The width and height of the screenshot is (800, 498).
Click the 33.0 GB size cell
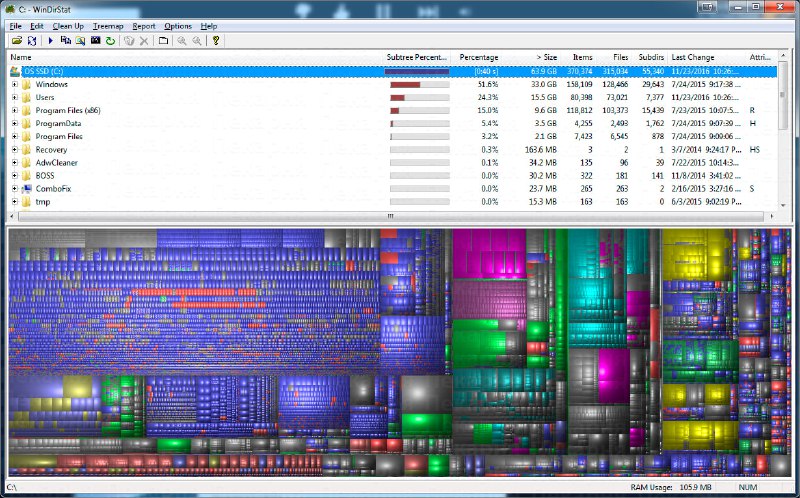(543, 84)
